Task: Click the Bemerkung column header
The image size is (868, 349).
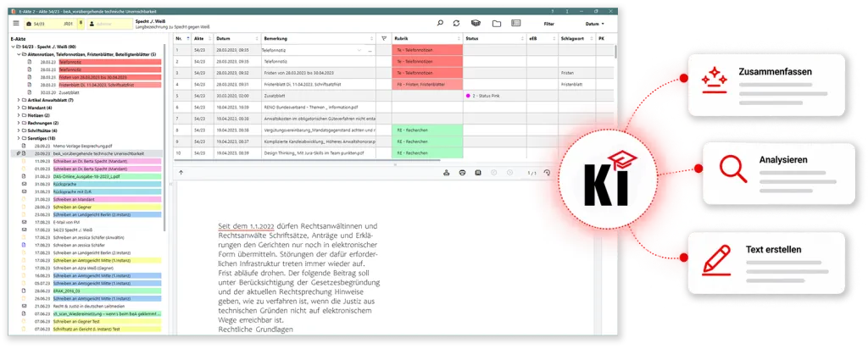Action: point(318,38)
